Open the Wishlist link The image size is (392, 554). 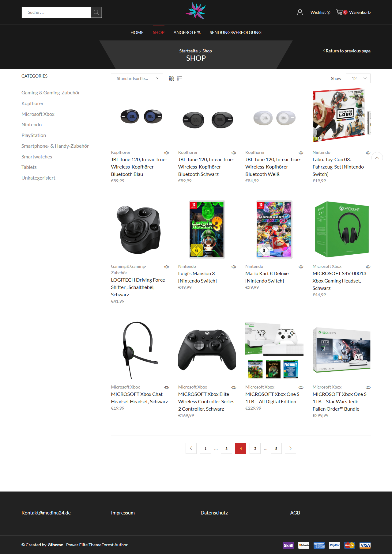coord(320,12)
